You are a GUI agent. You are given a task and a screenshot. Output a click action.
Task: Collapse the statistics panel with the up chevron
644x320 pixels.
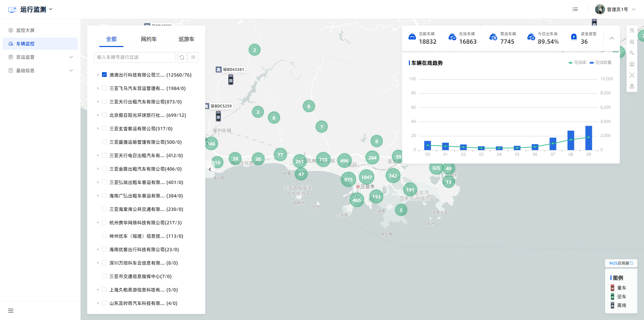[x=612, y=38]
